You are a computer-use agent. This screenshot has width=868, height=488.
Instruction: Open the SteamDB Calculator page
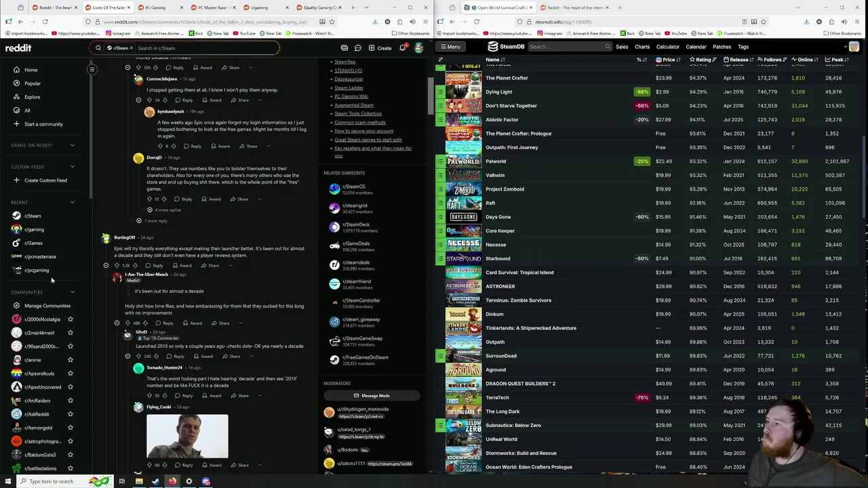[x=667, y=47]
